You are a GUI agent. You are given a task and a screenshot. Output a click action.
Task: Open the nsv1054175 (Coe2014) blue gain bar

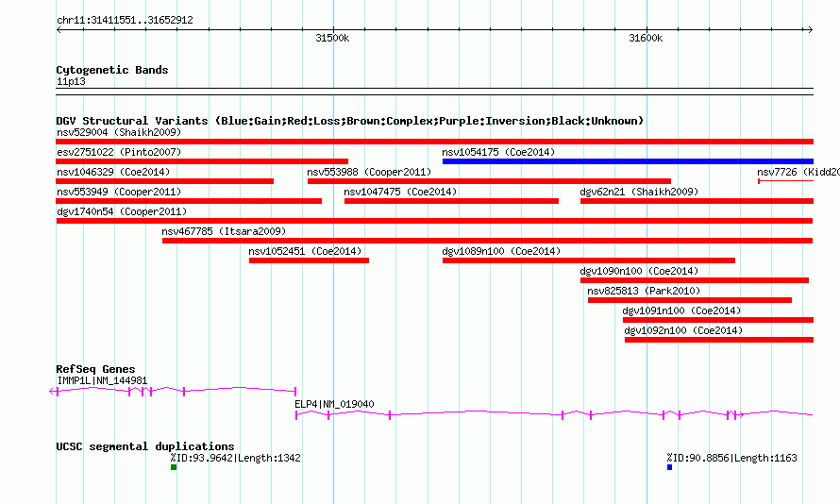click(x=628, y=161)
